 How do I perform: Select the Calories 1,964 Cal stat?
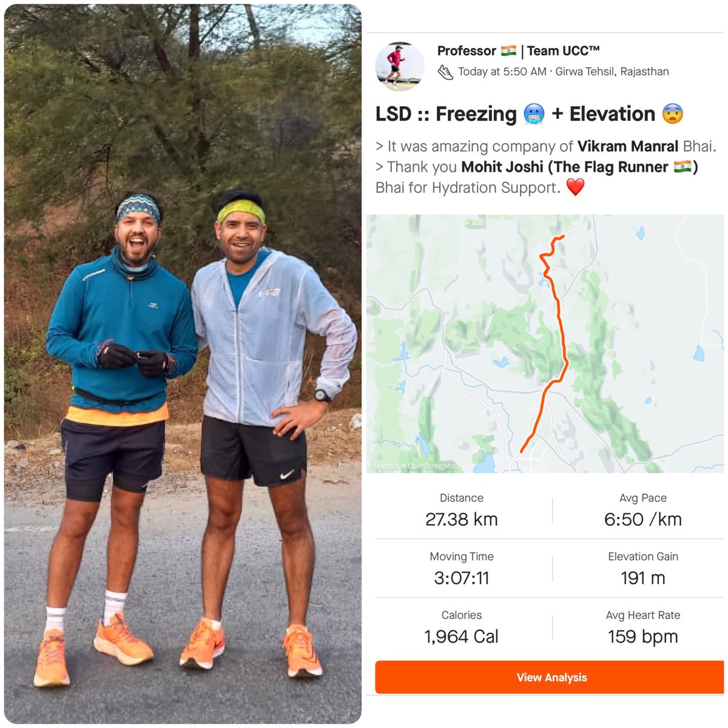pyautogui.click(x=462, y=627)
